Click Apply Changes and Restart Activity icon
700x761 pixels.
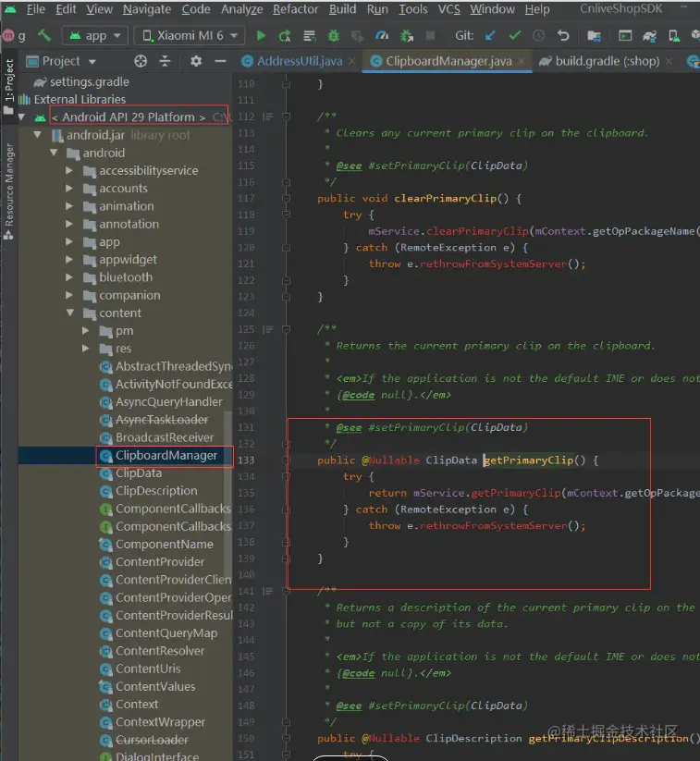(285, 35)
